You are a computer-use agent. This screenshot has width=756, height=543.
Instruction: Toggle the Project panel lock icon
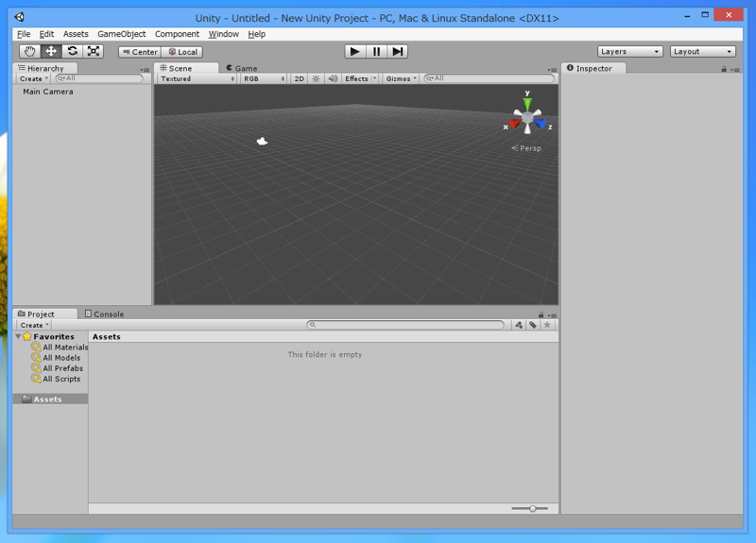(541, 315)
